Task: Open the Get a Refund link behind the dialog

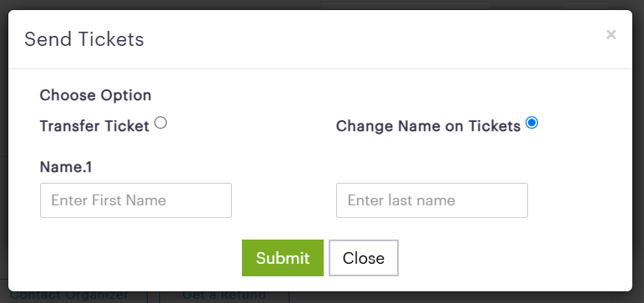Action: [224, 296]
